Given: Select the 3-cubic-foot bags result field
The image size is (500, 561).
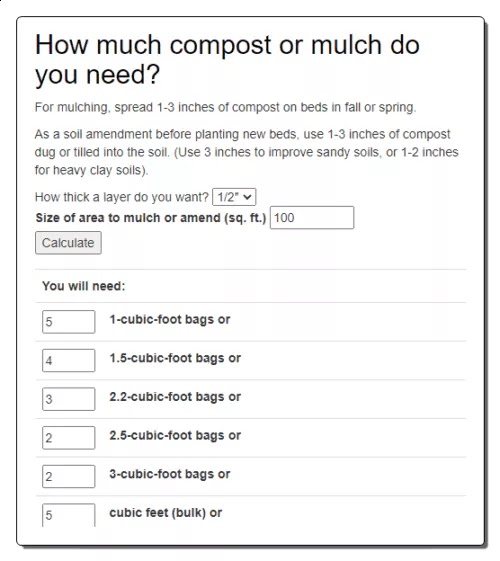Looking at the screenshot, I should [x=69, y=476].
